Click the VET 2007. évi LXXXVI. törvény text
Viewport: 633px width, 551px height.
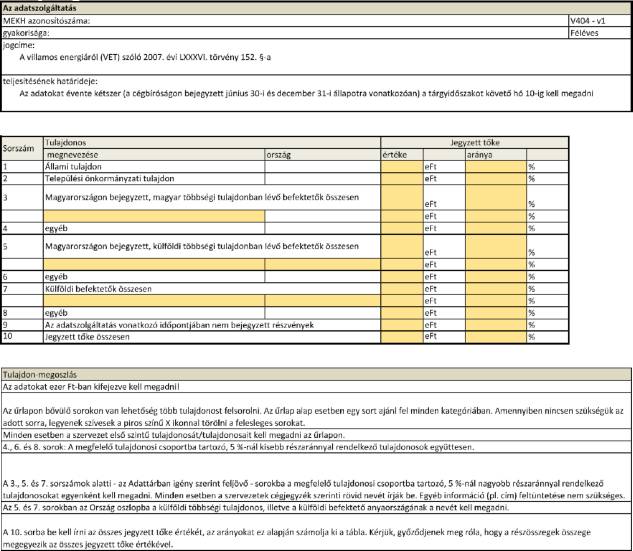(x=145, y=57)
